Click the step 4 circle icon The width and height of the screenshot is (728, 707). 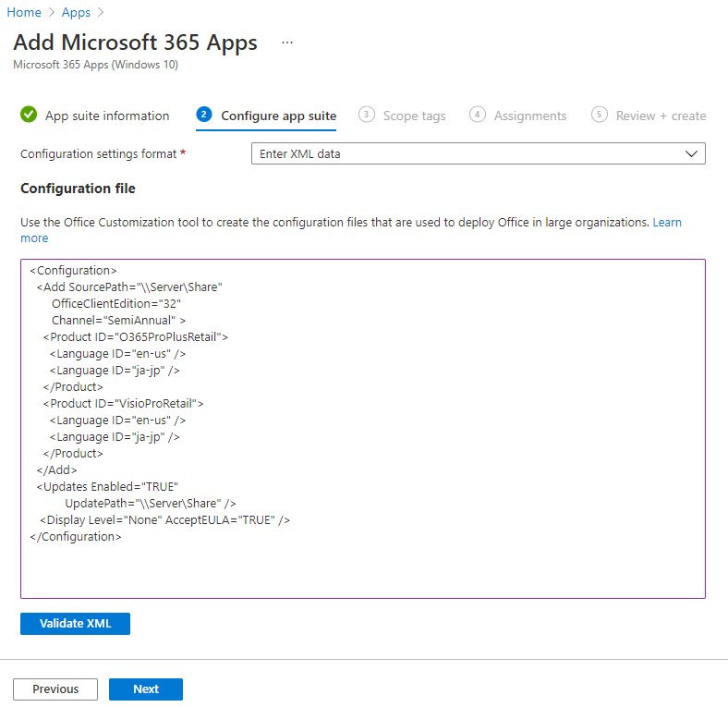click(478, 115)
